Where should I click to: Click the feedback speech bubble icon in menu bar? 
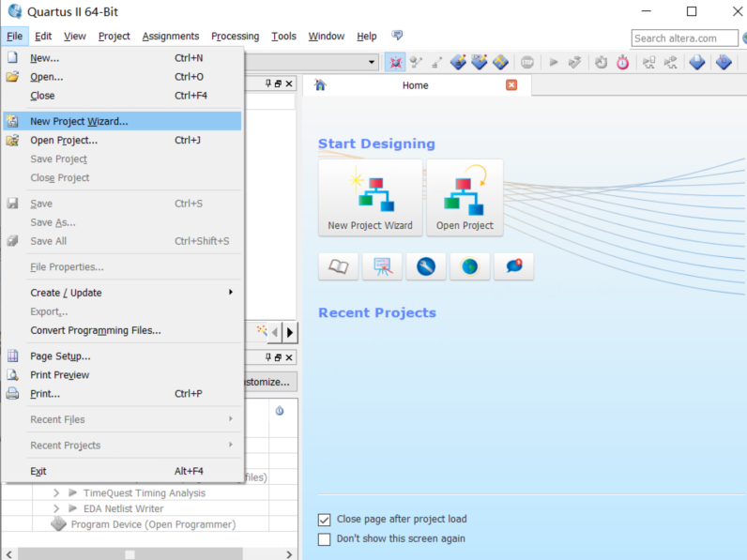click(x=397, y=36)
